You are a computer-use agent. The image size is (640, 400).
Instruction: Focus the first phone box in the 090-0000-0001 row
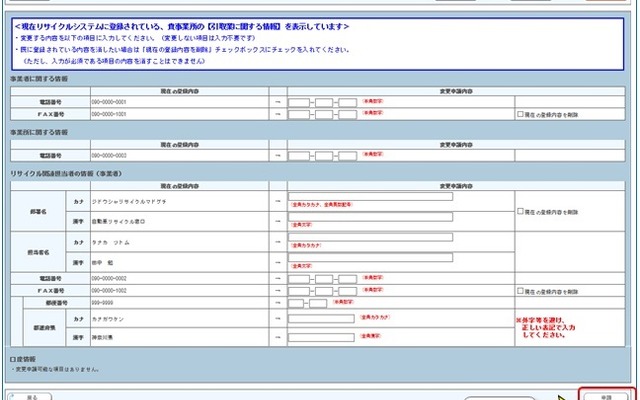click(299, 102)
